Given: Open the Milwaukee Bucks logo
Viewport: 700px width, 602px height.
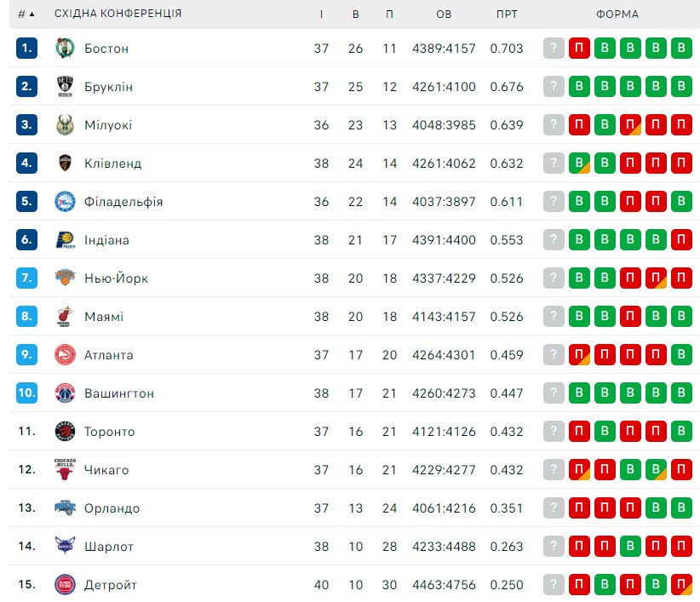Looking at the screenshot, I should 65,125.
